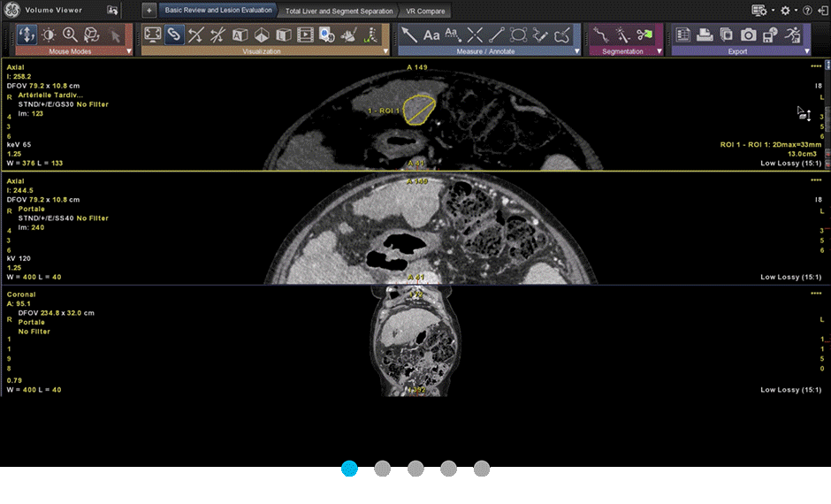The width and height of the screenshot is (831, 504).
Task: Open the VR Compare tab
Action: click(x=425, y=11)
